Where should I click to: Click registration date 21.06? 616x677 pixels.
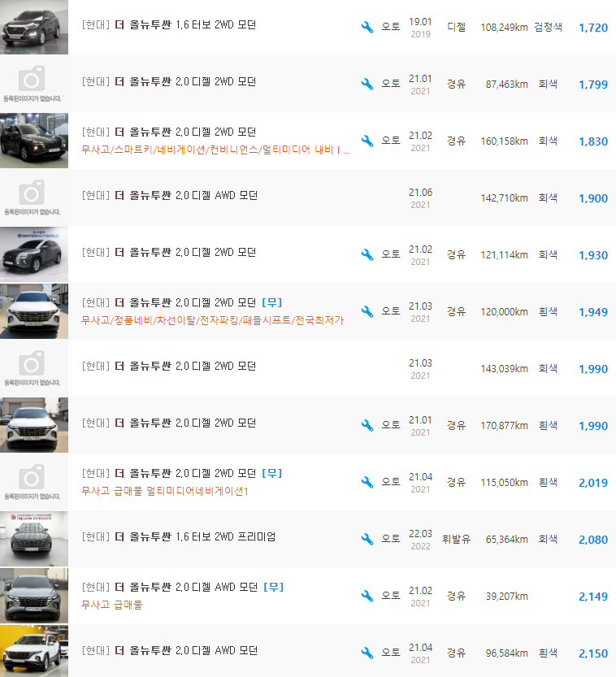[x=420, y=193]
